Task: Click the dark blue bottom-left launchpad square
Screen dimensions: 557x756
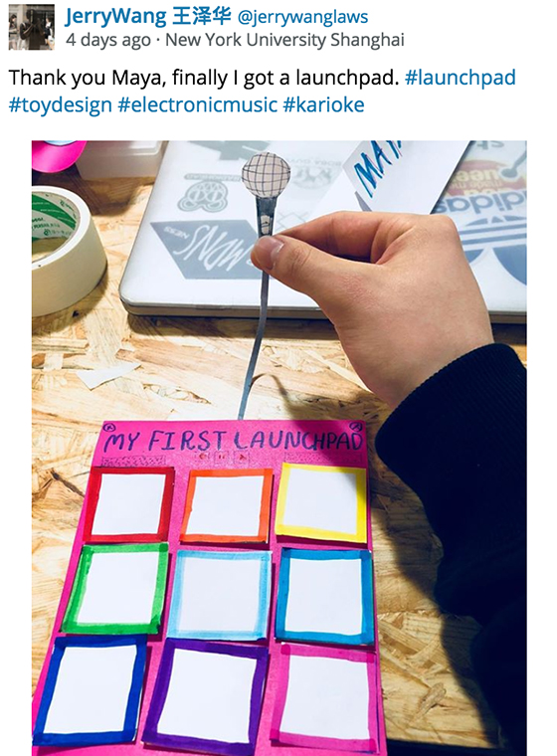Action: [91, 690]
